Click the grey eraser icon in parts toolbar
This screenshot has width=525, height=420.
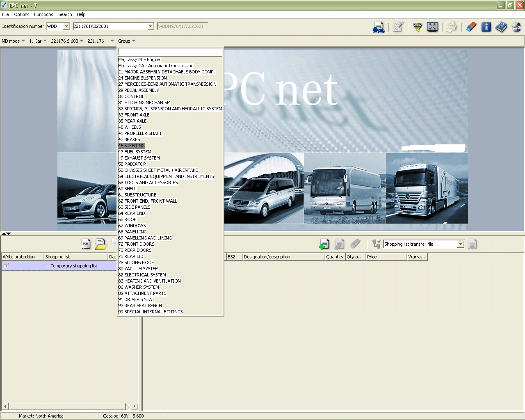355,244
